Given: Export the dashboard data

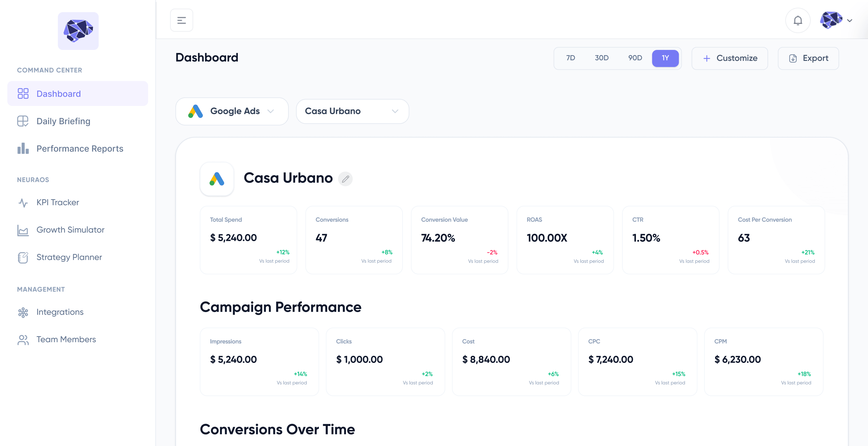Looking at the screenshot, I should click(808, 58).
